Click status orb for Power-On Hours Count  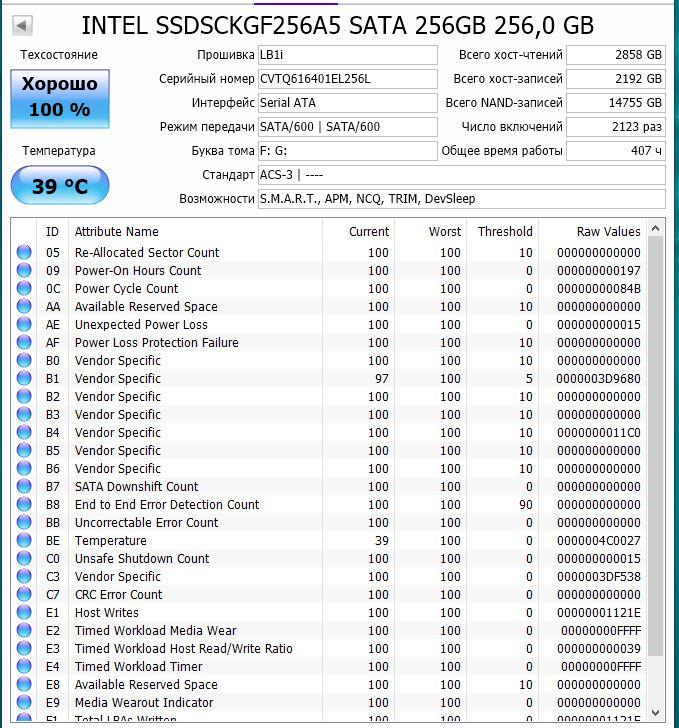[x=24, y=270]
